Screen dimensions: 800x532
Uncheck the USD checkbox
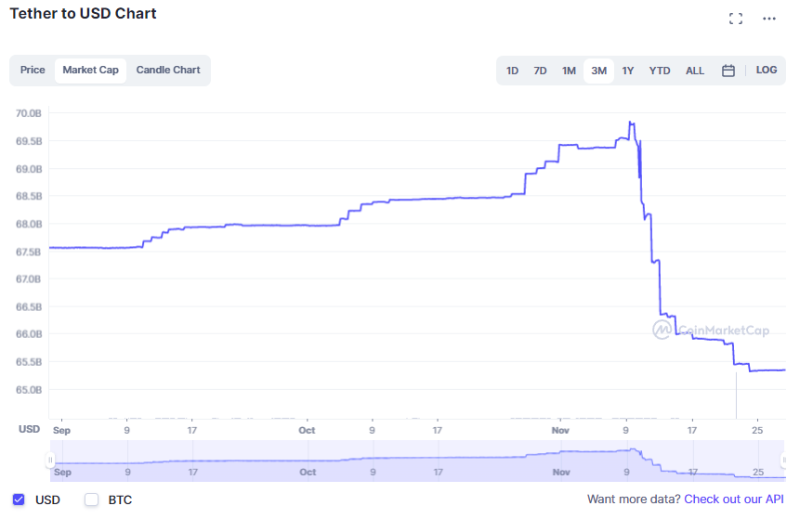19,500
